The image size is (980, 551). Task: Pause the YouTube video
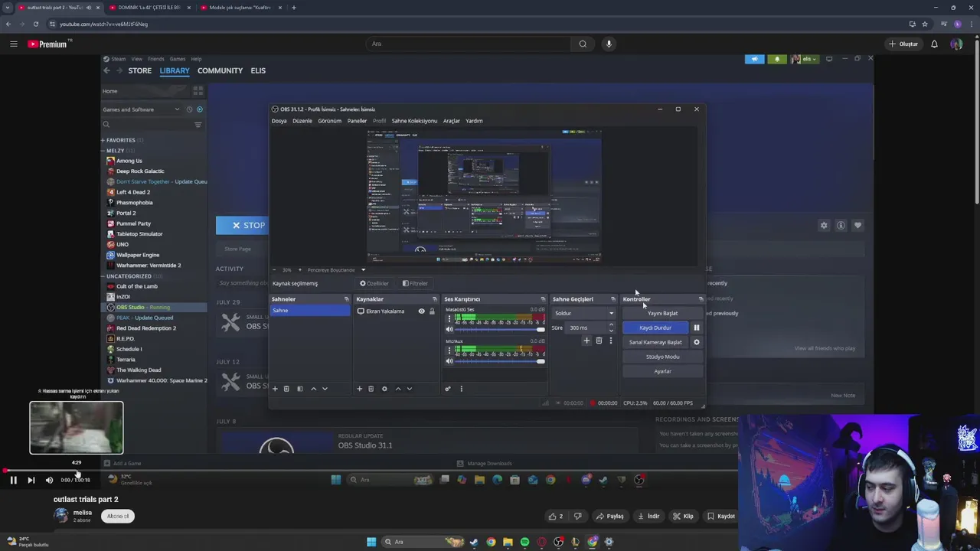[x=13, y=480]
